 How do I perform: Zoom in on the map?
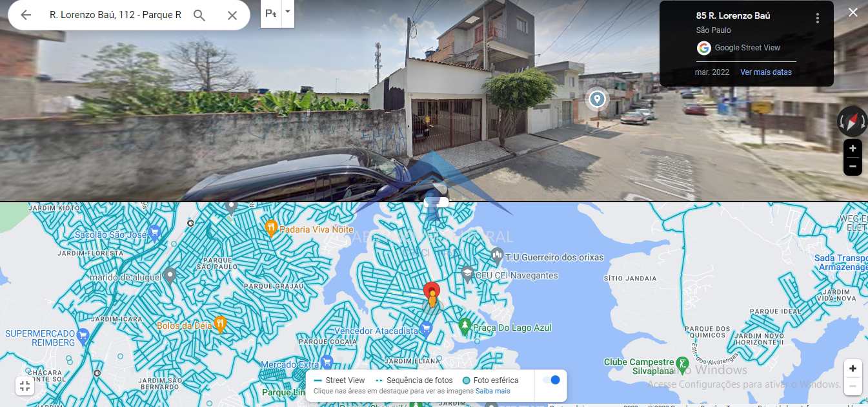click(x=853, y=368)
